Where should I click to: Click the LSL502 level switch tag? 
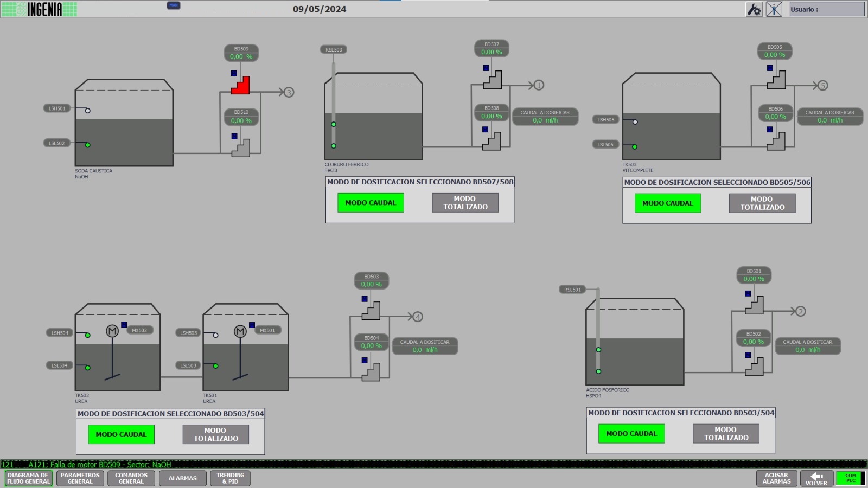coord(57,143)
